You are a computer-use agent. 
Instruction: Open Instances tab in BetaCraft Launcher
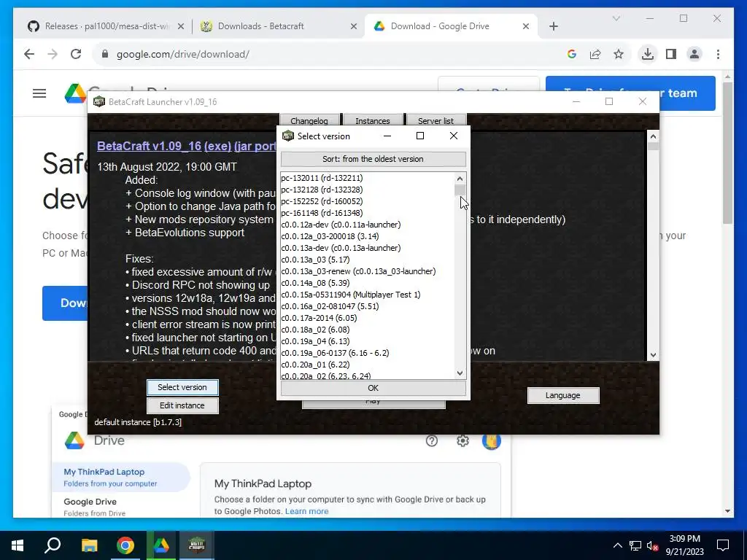[373, 120]
